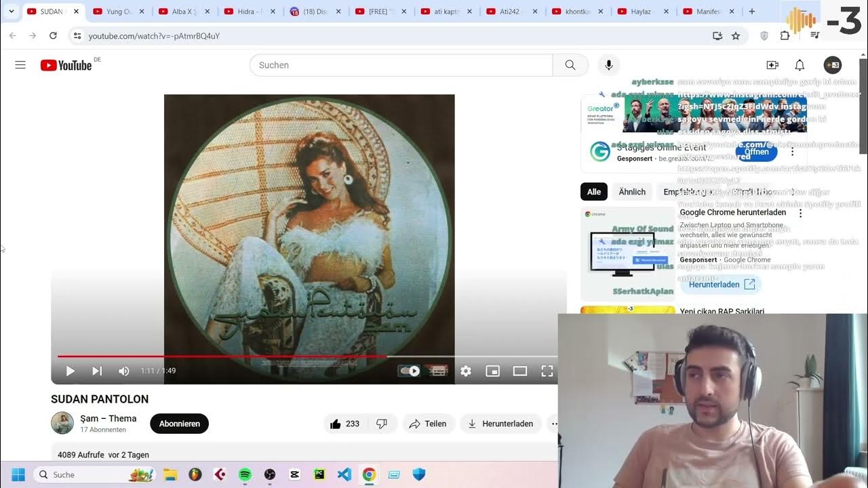Open the create video icon
The image size is (868, 488).
(x=772, y=65)
